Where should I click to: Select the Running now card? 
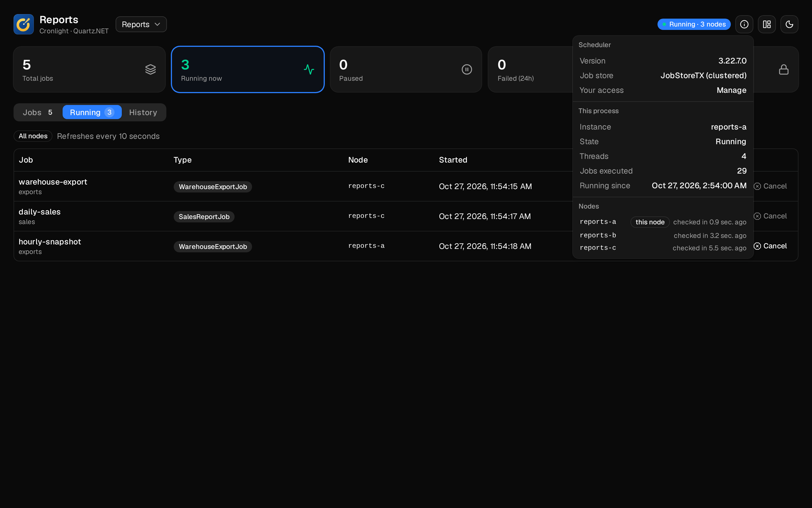[248, 69]
